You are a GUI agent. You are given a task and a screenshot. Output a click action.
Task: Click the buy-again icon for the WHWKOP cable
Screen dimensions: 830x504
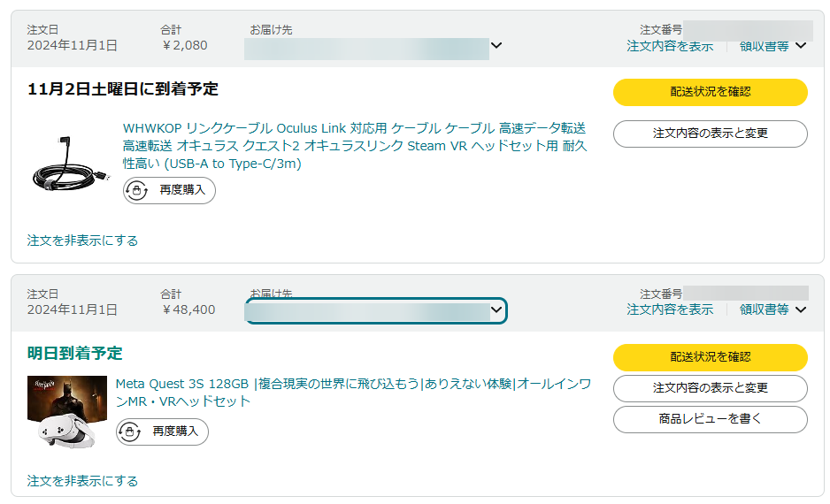[x=136, y=190]
